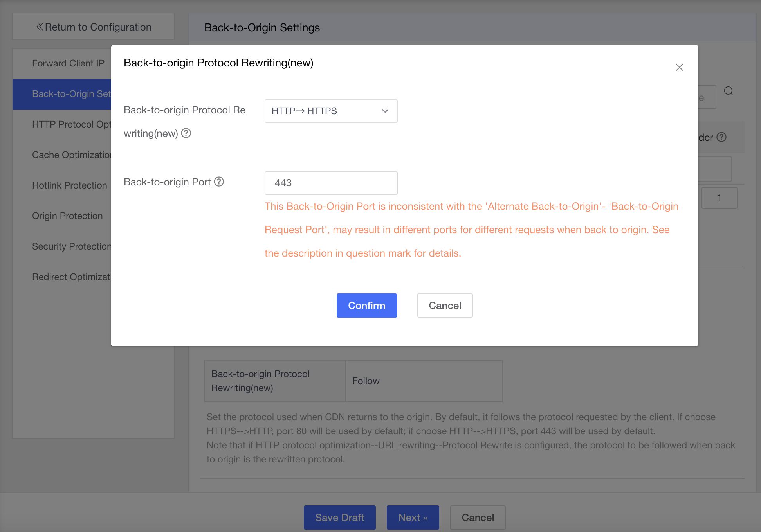Open the Back-to-origin Protocol Rewriting dropdown
The width and height of the screenshot is (761, 532).
[331, 111]
